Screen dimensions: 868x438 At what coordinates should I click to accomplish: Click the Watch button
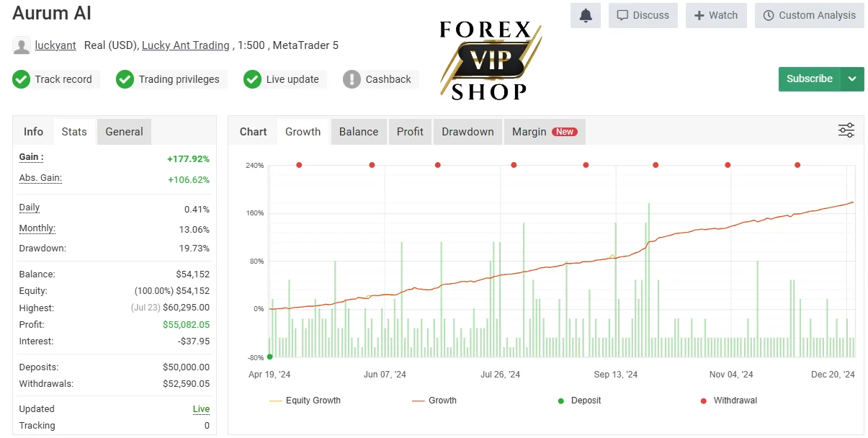(x=716, y=15)
